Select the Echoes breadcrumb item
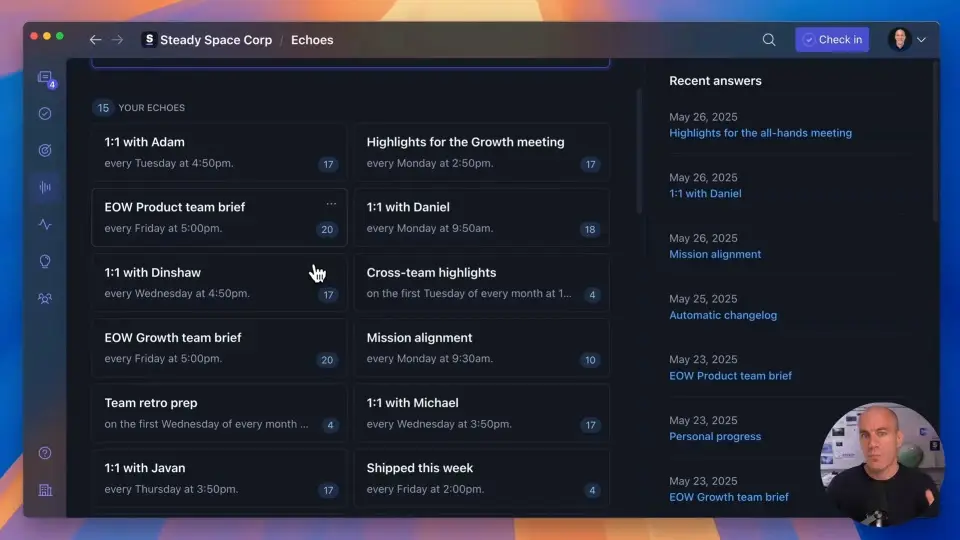Image resolution: width=960 pixels, height=540 pixels. coord(312,40)
